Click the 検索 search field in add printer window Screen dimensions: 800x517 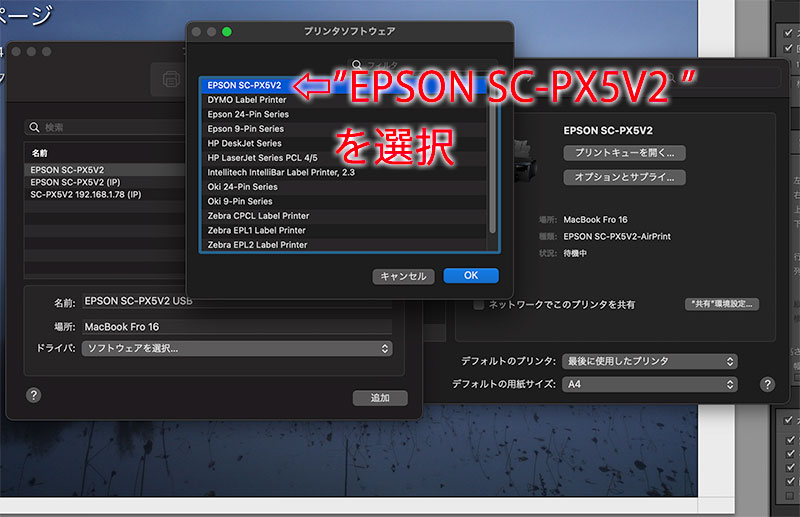[105, 127]
